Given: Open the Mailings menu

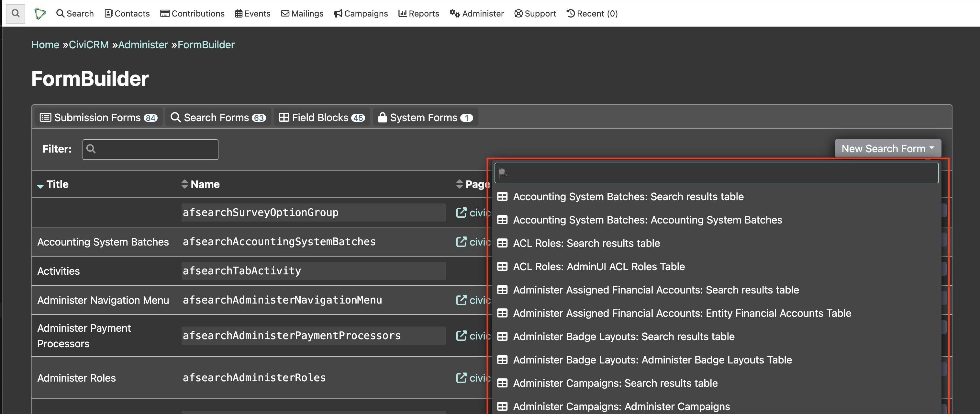Looking at the screenshot, I should pyautogui.click(x=302, y=14).
